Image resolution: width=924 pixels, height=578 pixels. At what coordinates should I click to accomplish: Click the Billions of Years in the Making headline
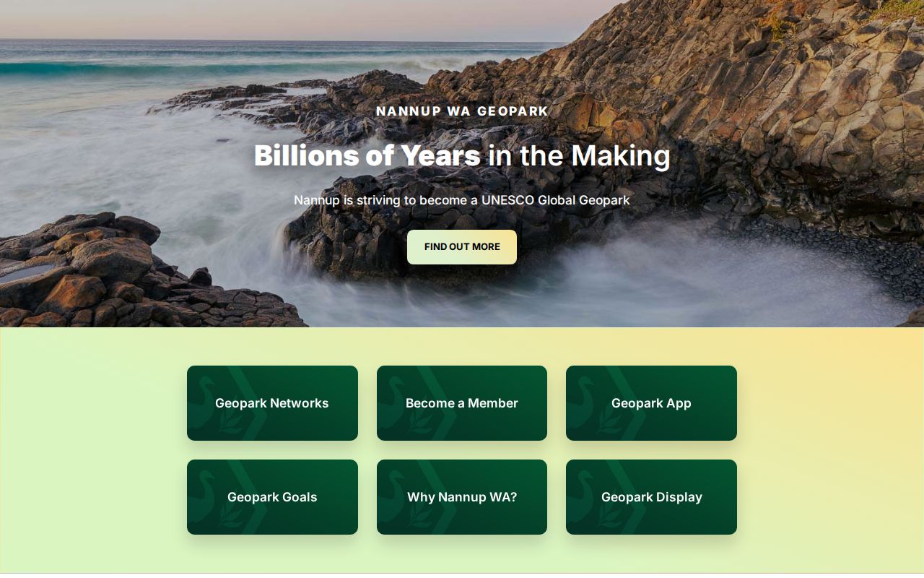[x=462, y=155]
